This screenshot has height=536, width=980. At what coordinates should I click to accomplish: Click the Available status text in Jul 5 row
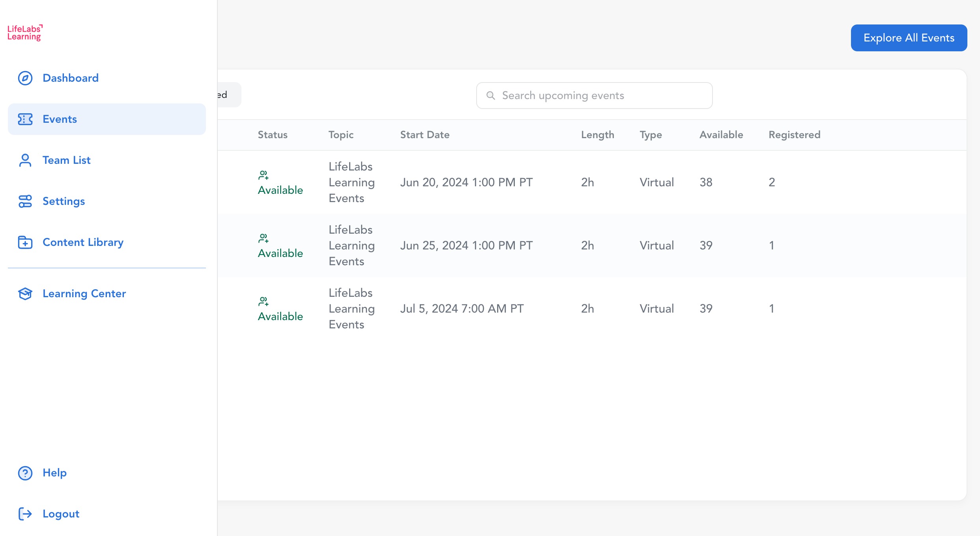(281, 317)
